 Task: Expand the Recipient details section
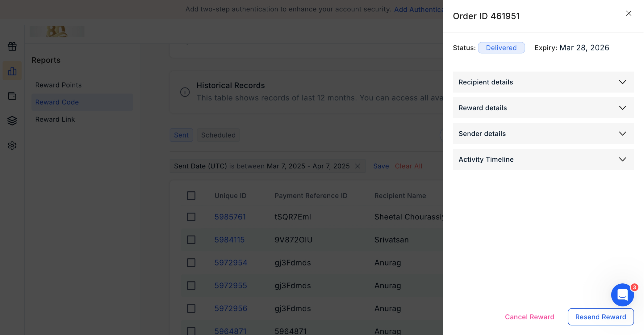coord(543,82)
